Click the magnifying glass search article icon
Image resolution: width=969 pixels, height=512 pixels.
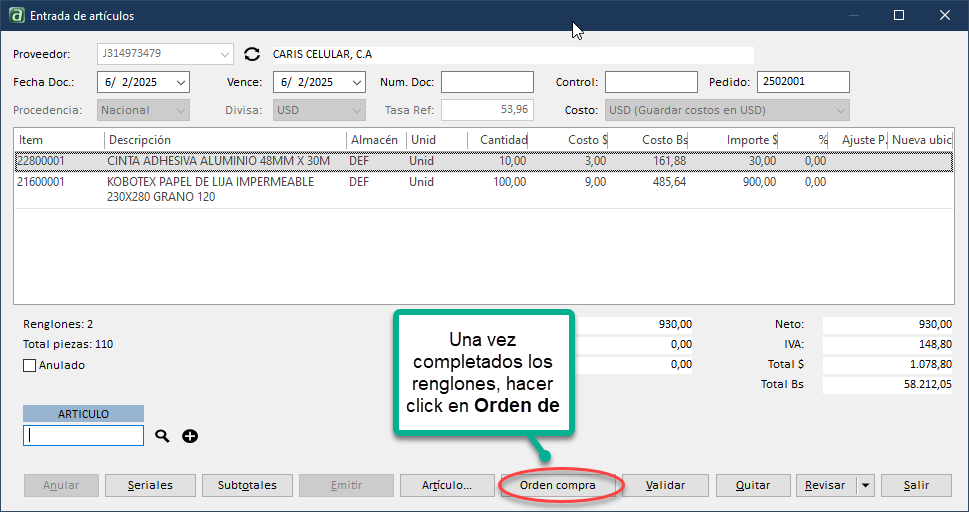point(163,436)
